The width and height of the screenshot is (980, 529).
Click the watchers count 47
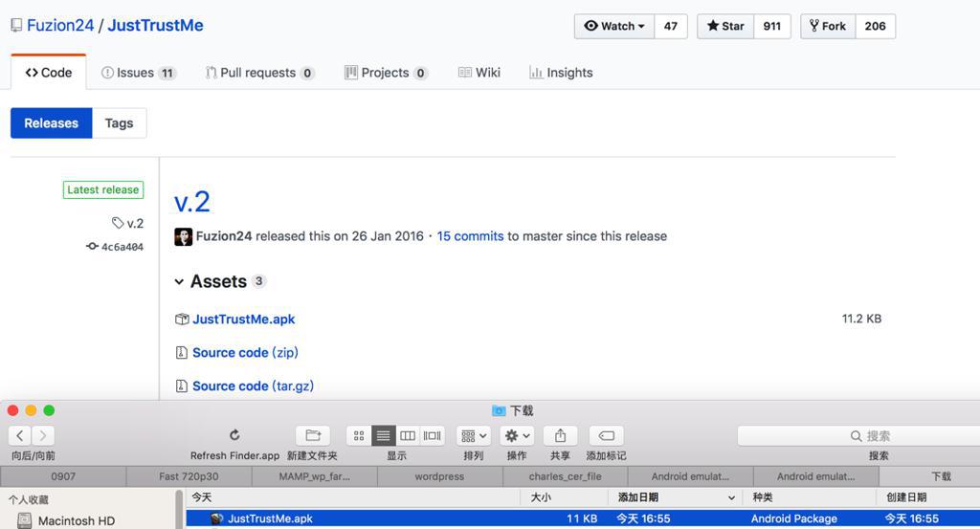click(x=671, y=26)
